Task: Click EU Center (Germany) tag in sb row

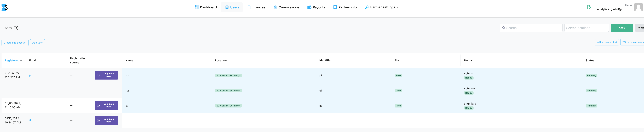Action: tap(228, 75)
